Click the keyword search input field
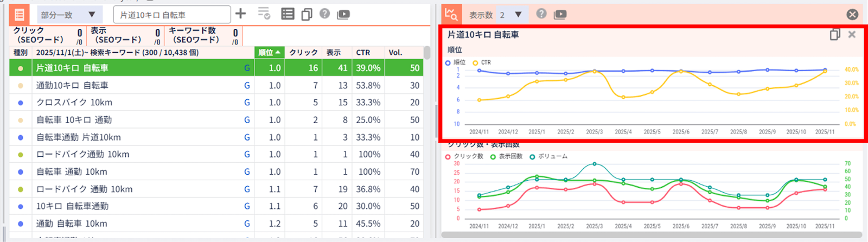Viewport: 868px width, 242px height. [x=172, y=15]
